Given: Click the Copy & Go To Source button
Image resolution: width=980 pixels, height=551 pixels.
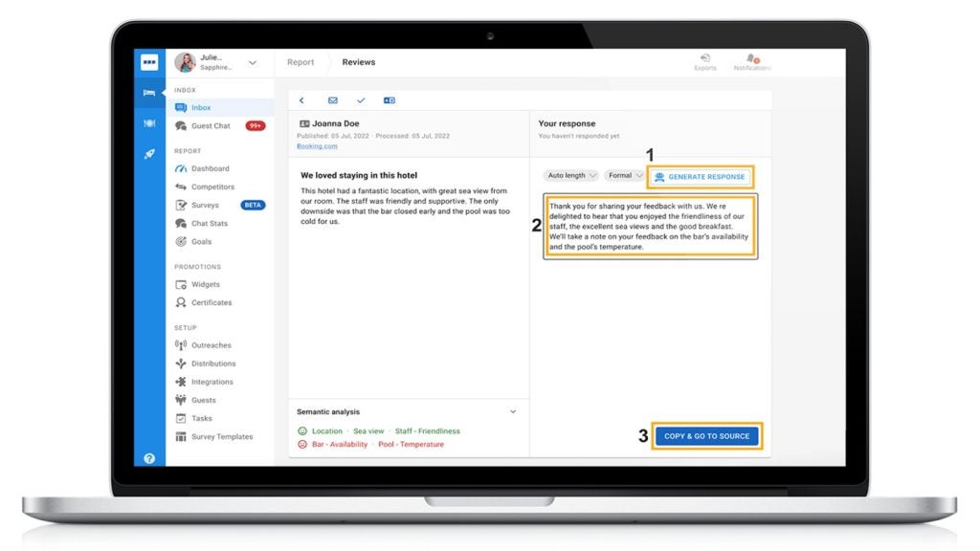Looking at the screenshot, I should pyautogui.click(x=707, y=436).
